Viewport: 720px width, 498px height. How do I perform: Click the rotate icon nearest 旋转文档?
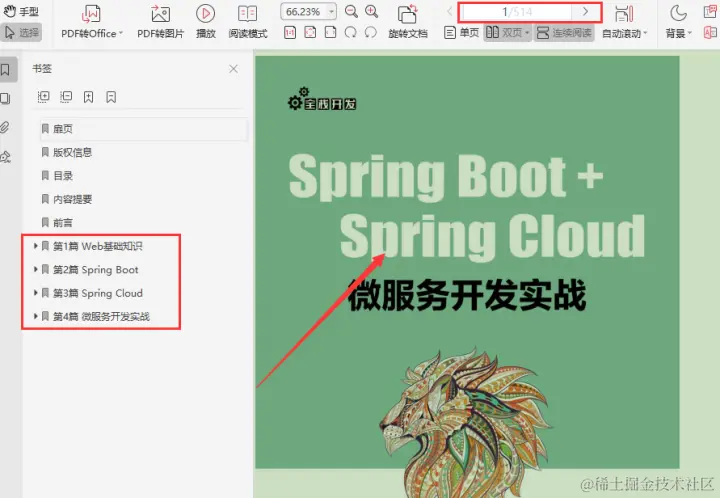(x=371, y=32)
